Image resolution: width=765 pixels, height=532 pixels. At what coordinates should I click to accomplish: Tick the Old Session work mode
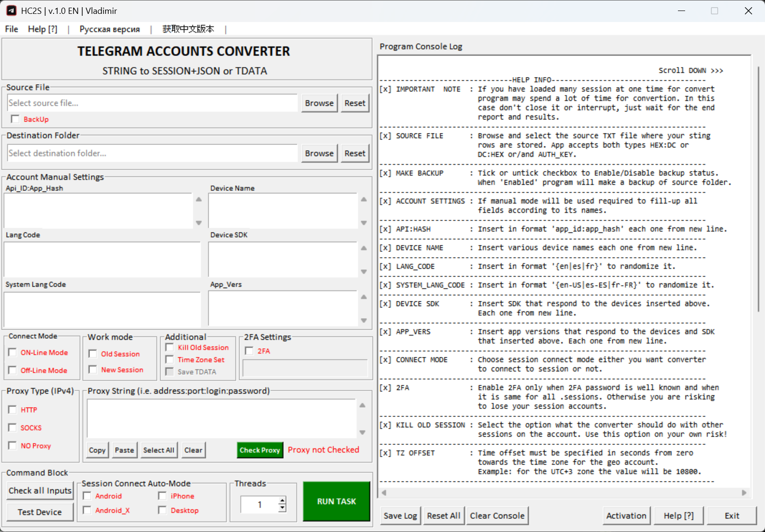[93, 354]
